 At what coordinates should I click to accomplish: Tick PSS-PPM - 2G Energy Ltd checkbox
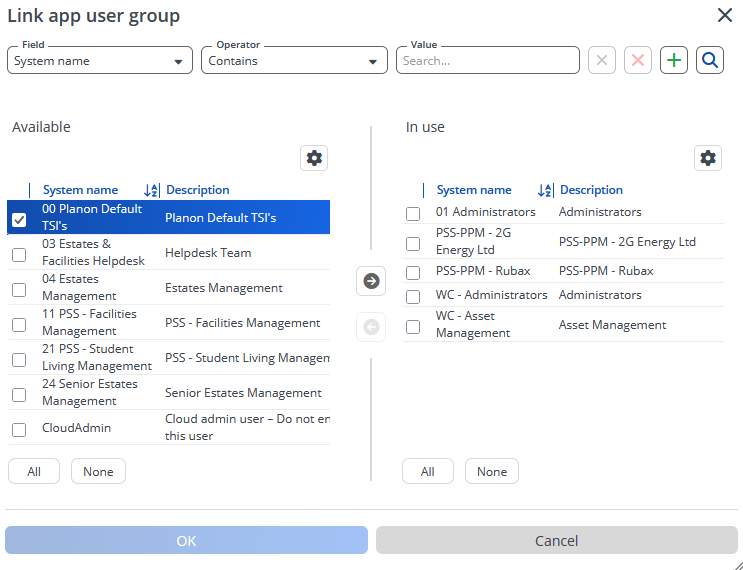click(x=413, y=244)
